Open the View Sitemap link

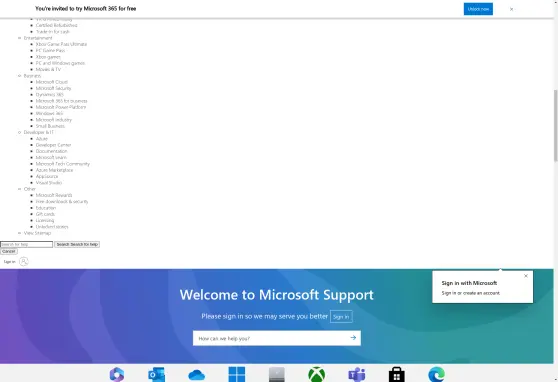[x=37, y=233]
